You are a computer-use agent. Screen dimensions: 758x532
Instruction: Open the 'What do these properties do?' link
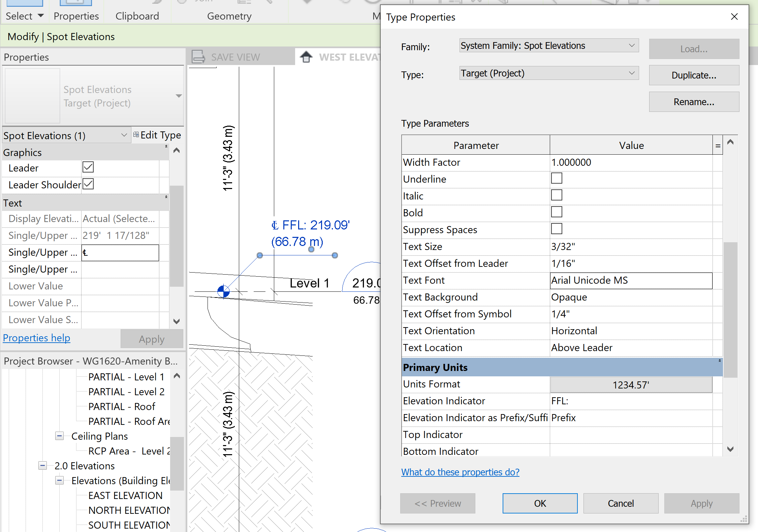(x=460, y=472)
